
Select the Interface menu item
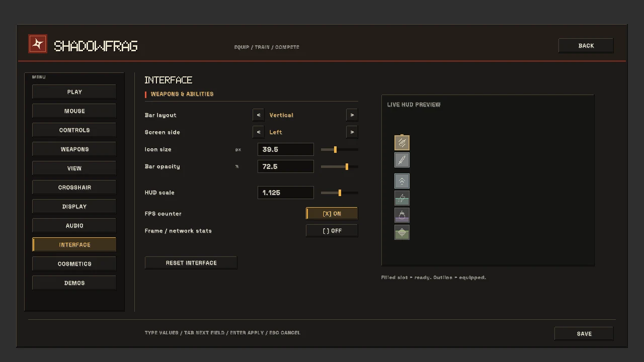[74, 245]
